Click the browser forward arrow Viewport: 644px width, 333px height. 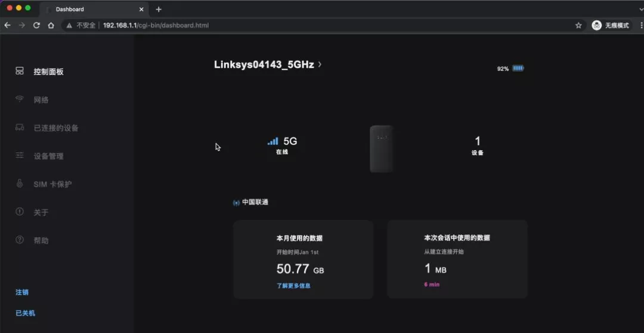point(22,25)
